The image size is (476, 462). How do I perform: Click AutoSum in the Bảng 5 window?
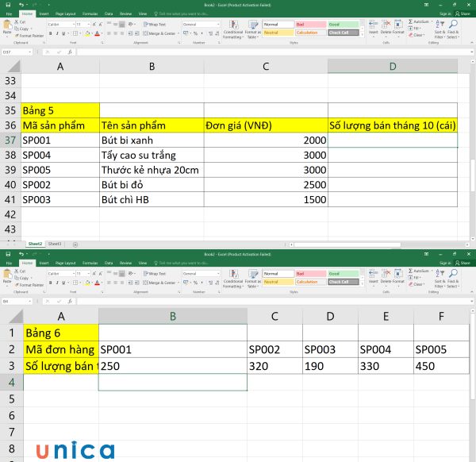[420, 21]
